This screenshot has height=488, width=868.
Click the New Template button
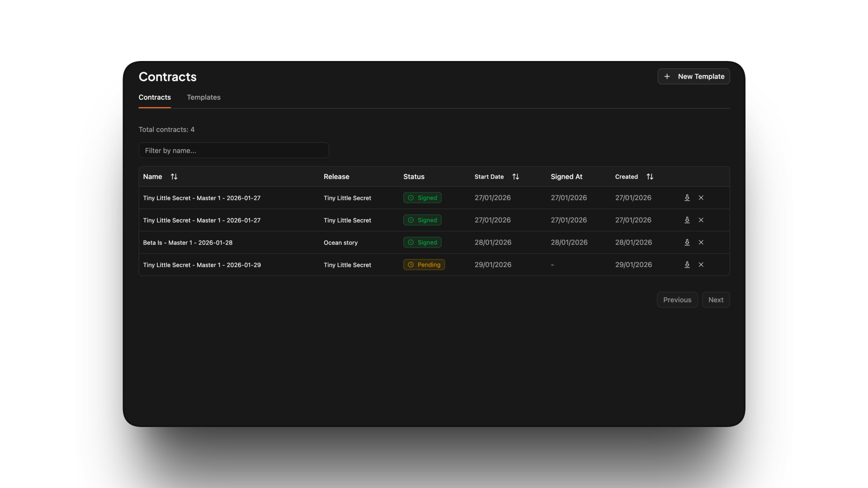tap(693, 76)
